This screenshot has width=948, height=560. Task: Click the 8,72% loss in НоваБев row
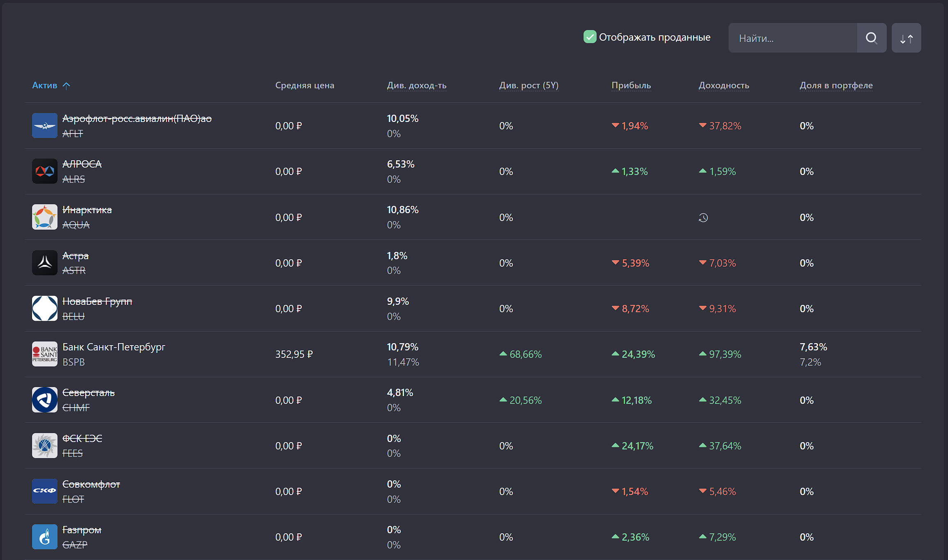tap(635, 309)
